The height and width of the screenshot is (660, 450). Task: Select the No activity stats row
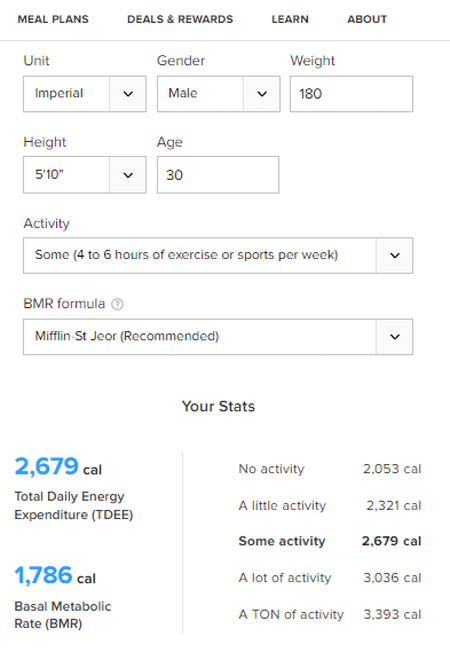pos(330,469)
